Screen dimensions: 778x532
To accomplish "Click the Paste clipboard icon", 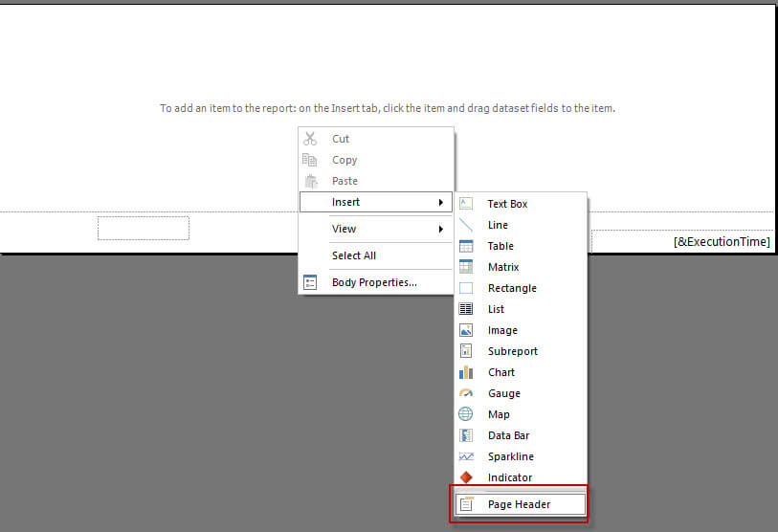I will (311, 181).
